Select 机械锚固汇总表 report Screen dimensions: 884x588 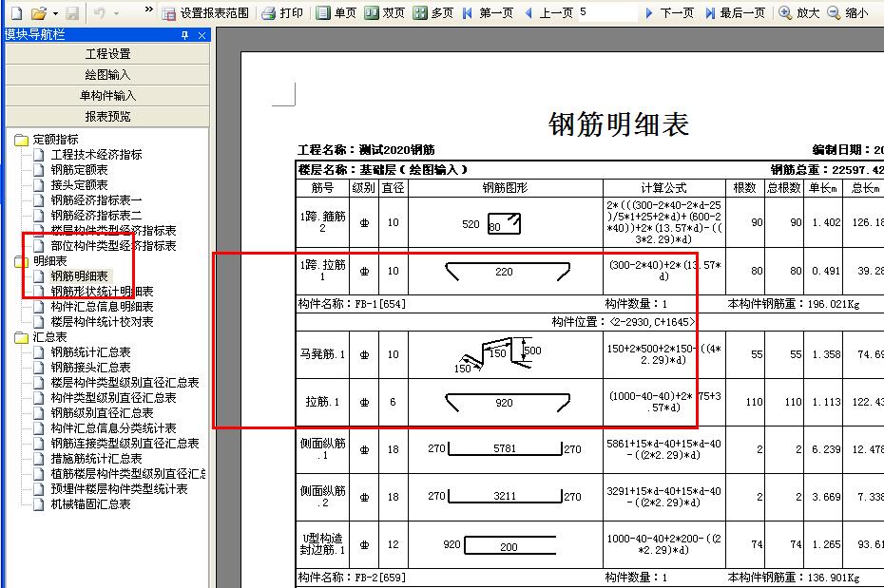tap(90, 504)
